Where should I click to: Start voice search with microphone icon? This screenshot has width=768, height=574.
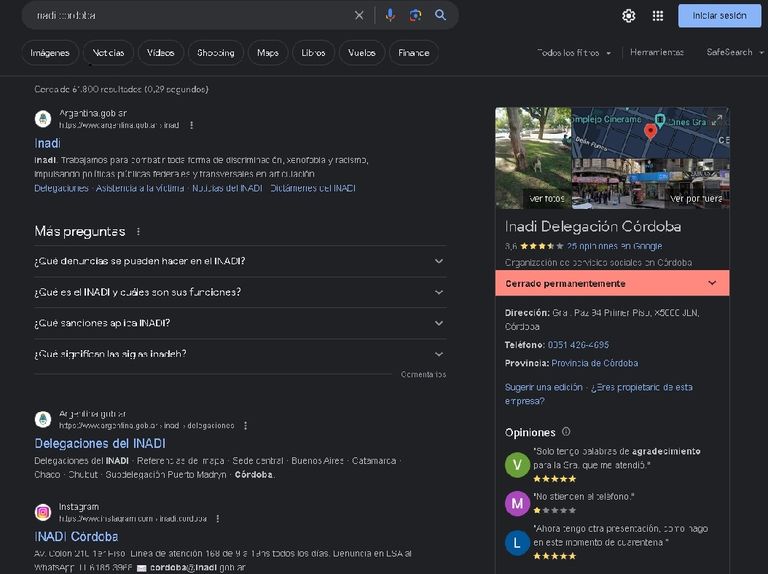(390, 15)
